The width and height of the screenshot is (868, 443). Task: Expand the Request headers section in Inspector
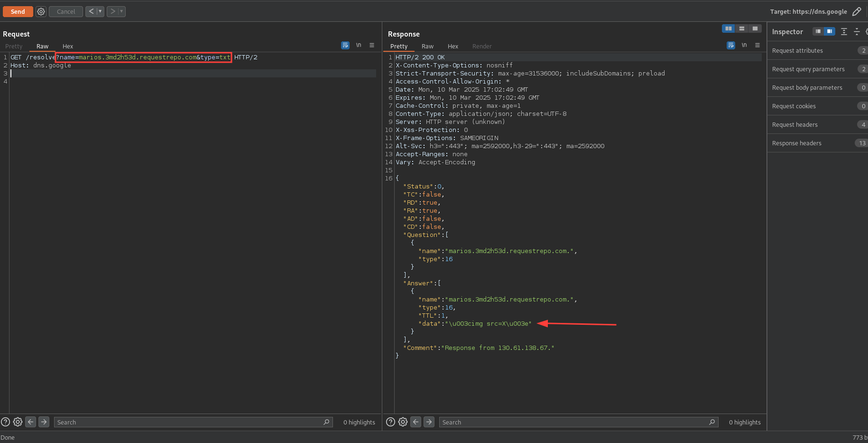tap(795, 125)
